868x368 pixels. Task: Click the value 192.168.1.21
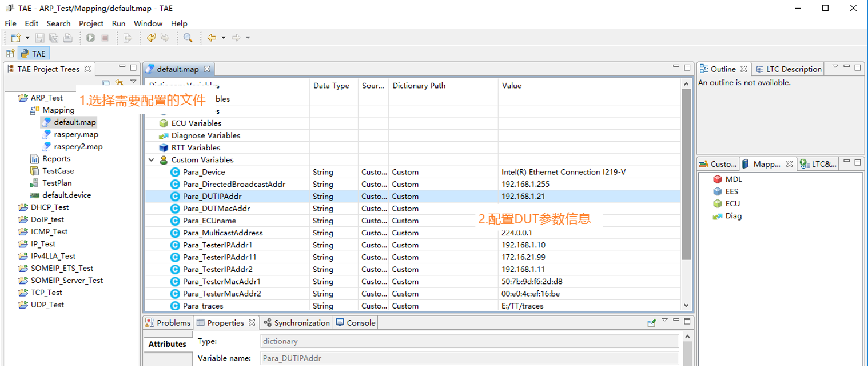523,197
